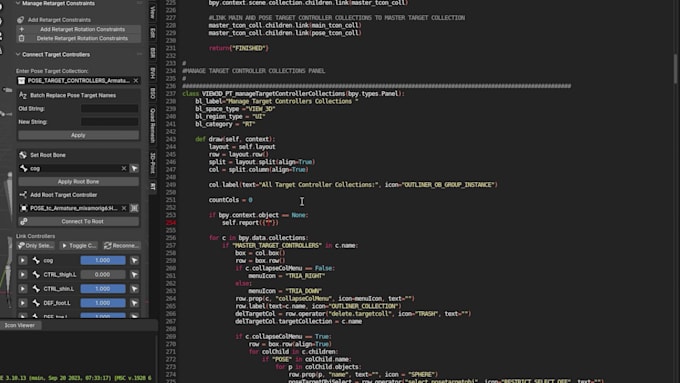680x383 pixels.
Task: Click the text editor vertical scrollbar
Action: (676, 69)
